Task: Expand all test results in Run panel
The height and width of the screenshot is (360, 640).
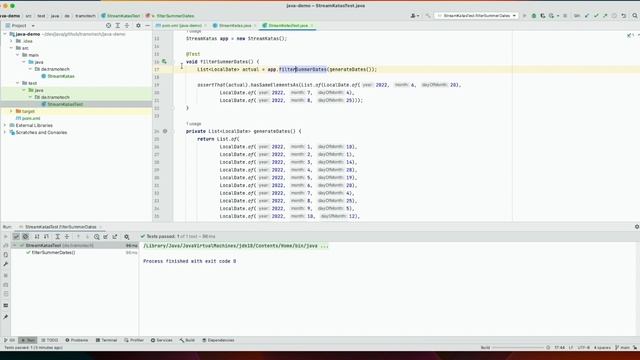Action: point(58,236)
